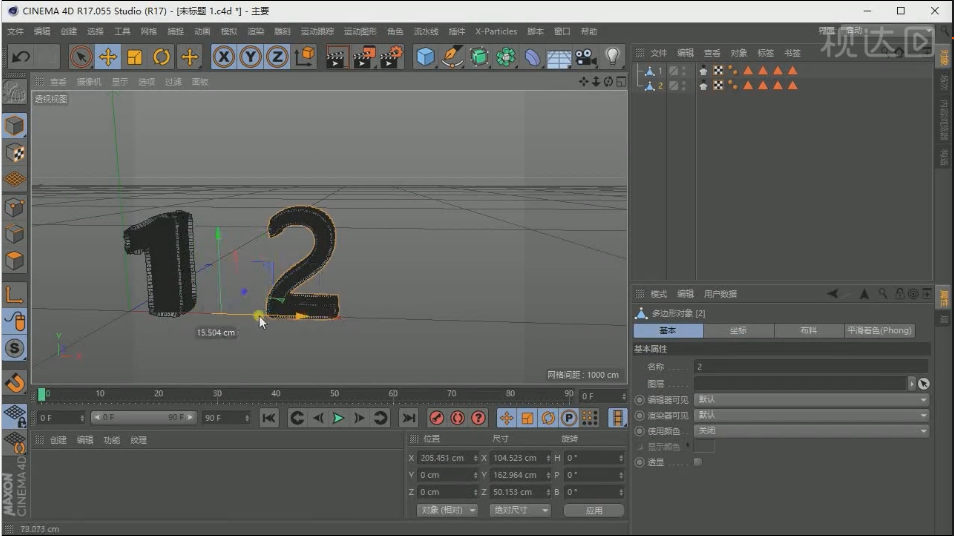Select the Rotate tool in top toolbar
This screenshot has height=536, width=954.
click(161, 57)
